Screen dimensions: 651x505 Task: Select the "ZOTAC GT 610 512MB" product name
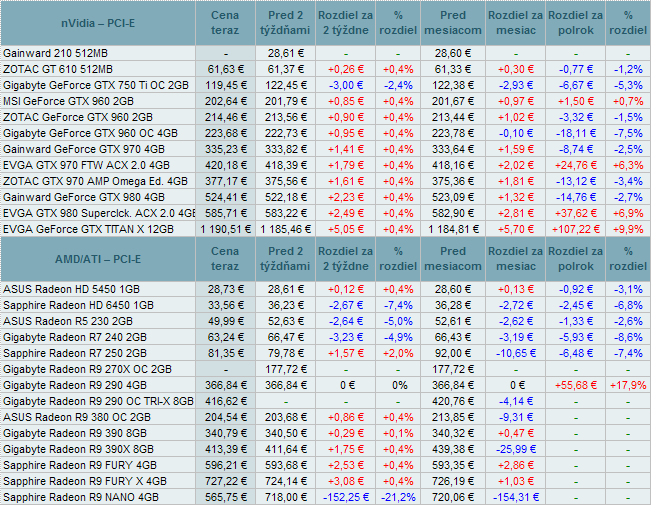pyautogui.click(x=58, y=69)
